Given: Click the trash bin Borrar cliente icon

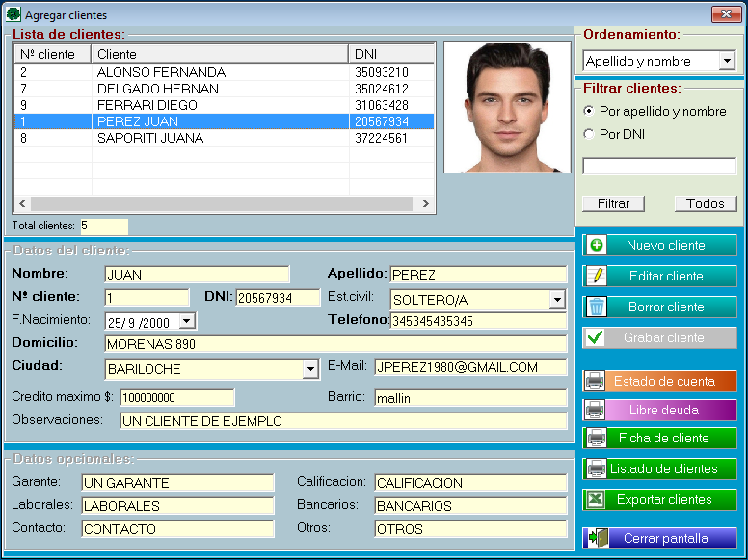Looking at the screenshot, I should tap(597, 307).
